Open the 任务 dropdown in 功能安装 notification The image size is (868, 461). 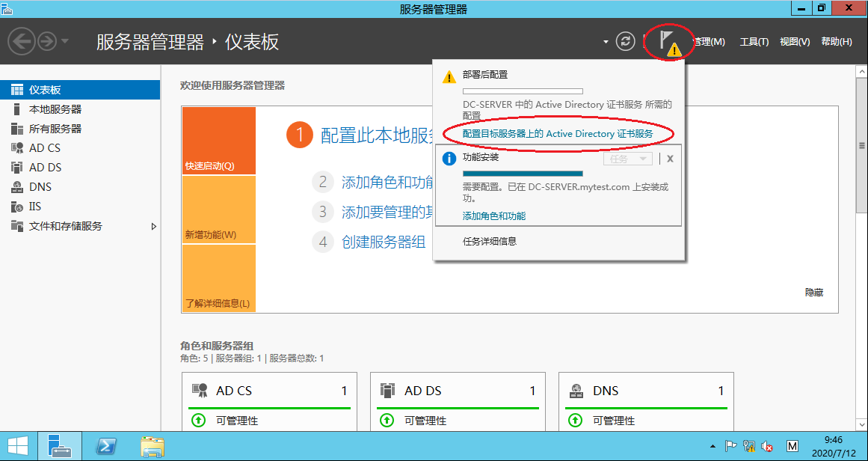click(628, 159)
